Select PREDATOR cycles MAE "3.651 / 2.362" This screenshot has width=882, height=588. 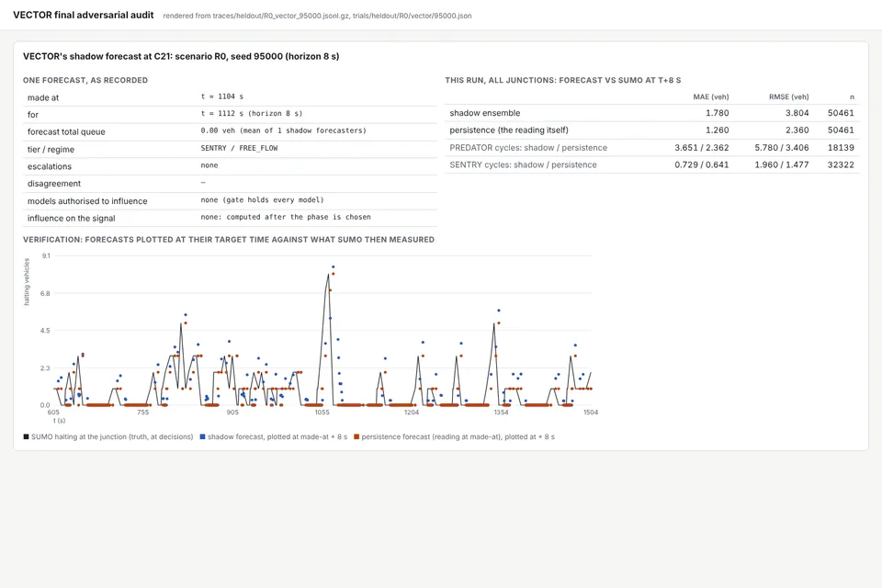click(701, 147)
